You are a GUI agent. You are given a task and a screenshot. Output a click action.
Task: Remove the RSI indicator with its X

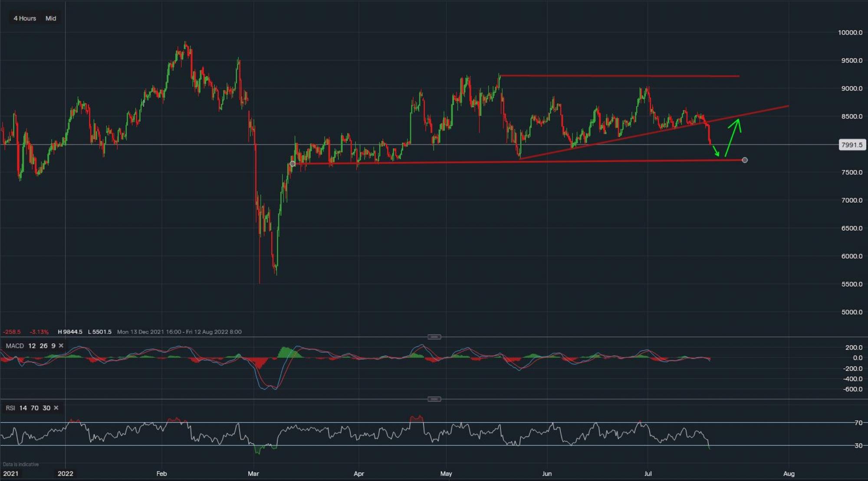tap(56, 408)
